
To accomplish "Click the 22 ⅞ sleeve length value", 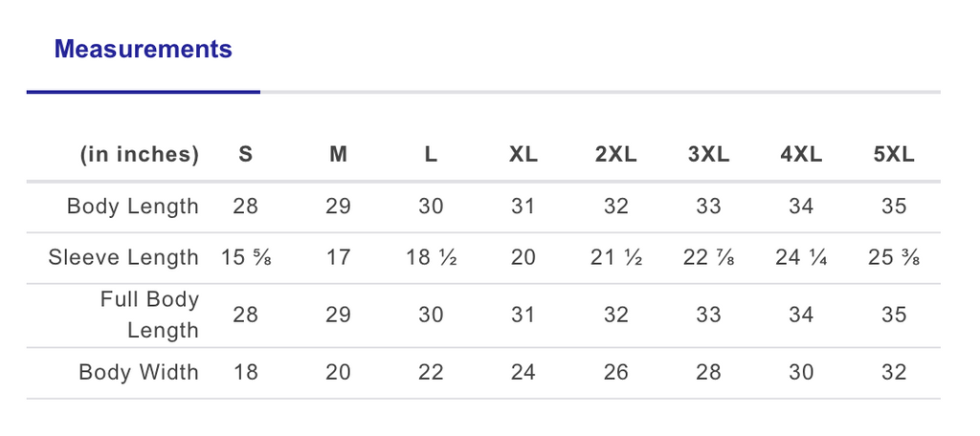I will pyautogui.click(x=708, y=257).
